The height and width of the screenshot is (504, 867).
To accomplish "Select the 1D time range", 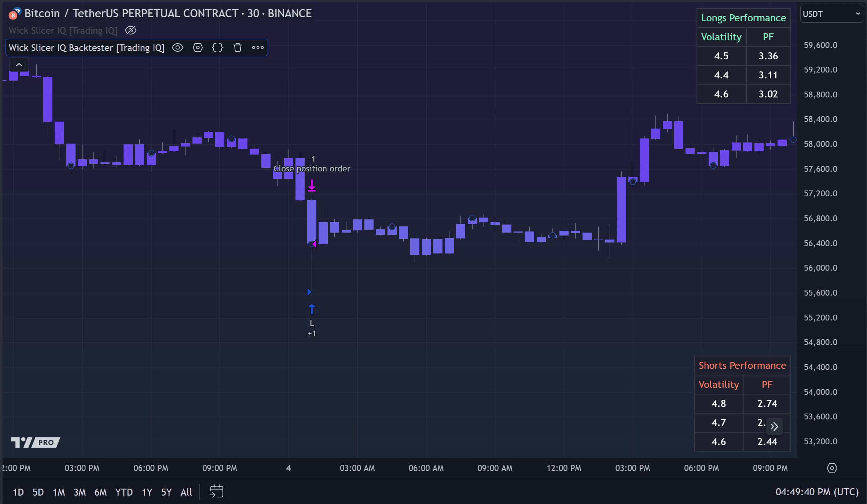I will tap(18, 492).
